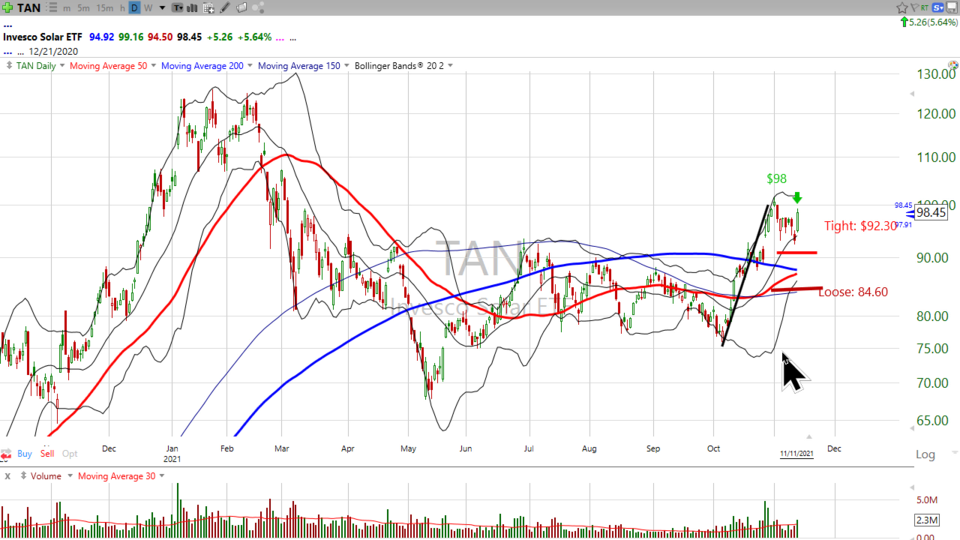Click the 11/11/2021 date marker

click(x=797, y=454)
